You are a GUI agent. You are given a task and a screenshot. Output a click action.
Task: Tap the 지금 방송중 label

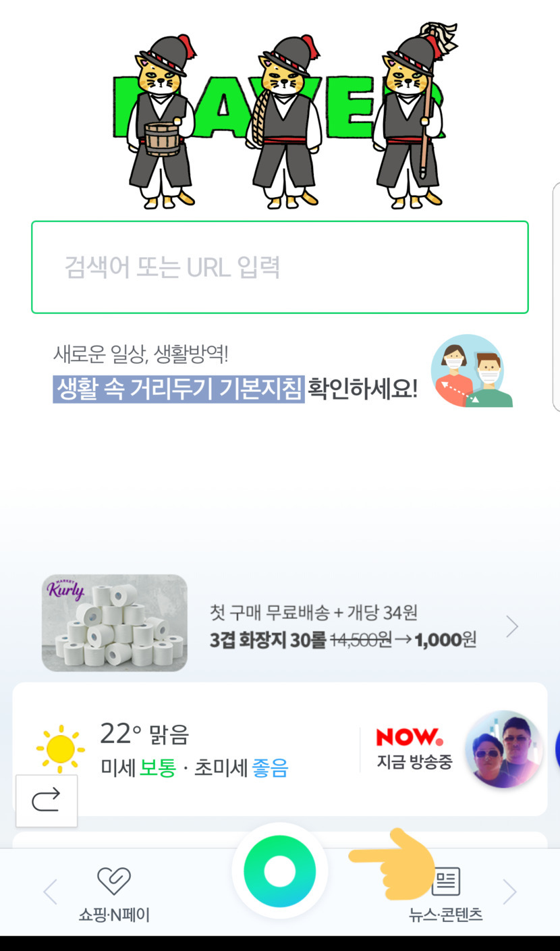(x=414, y=763)
